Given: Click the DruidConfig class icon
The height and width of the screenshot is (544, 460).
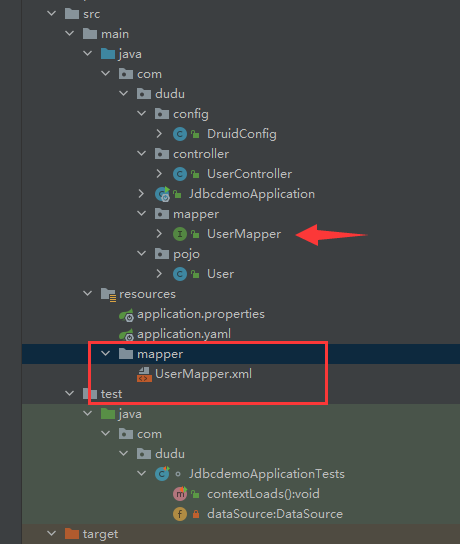Looking at the screenshot, I should coord(180,134).
